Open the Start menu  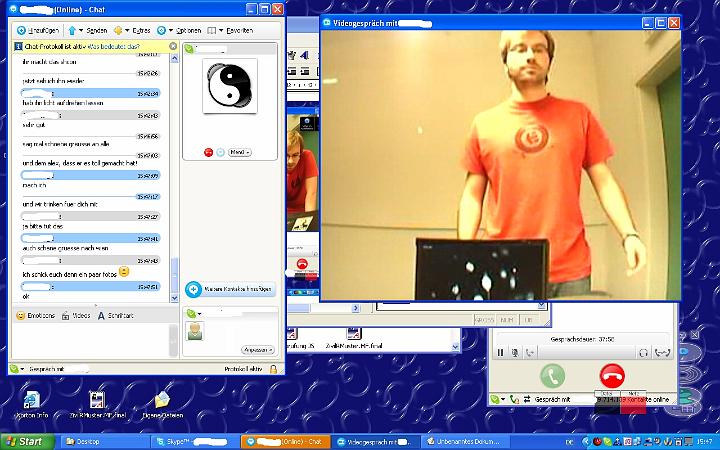pyautogui.click(x=27, y=442)
